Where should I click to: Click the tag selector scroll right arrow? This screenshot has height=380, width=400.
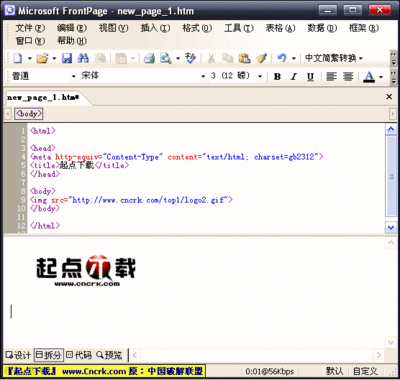click(x=393, y=114)
